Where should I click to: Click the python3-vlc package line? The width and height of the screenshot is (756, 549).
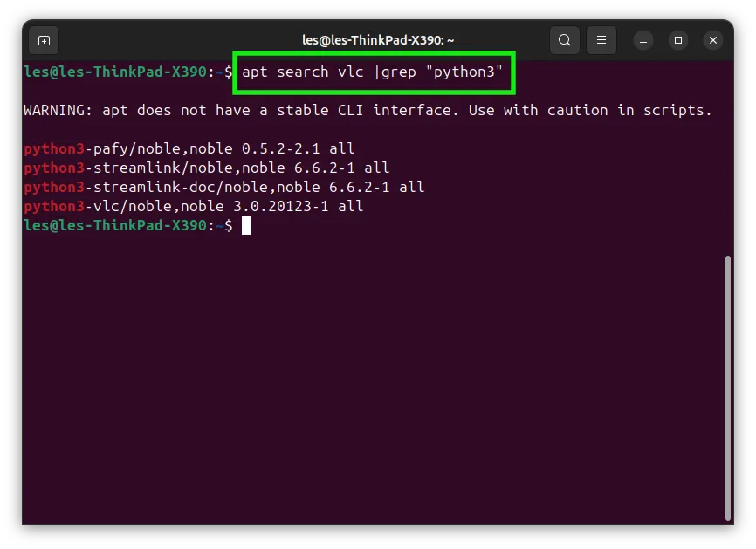[194, 206]
